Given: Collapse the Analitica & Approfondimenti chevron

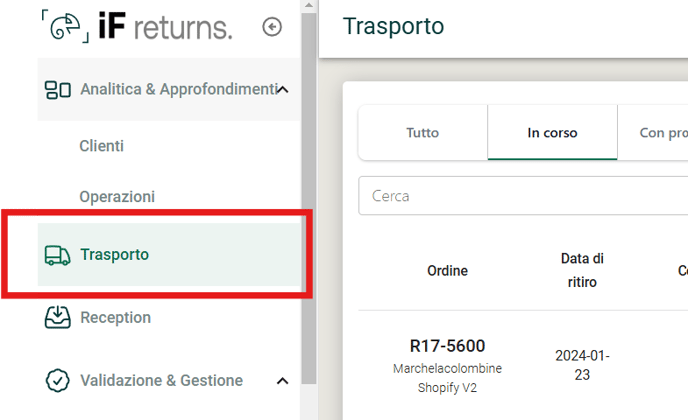Looking at the screenshot, I should coord(283,90).
